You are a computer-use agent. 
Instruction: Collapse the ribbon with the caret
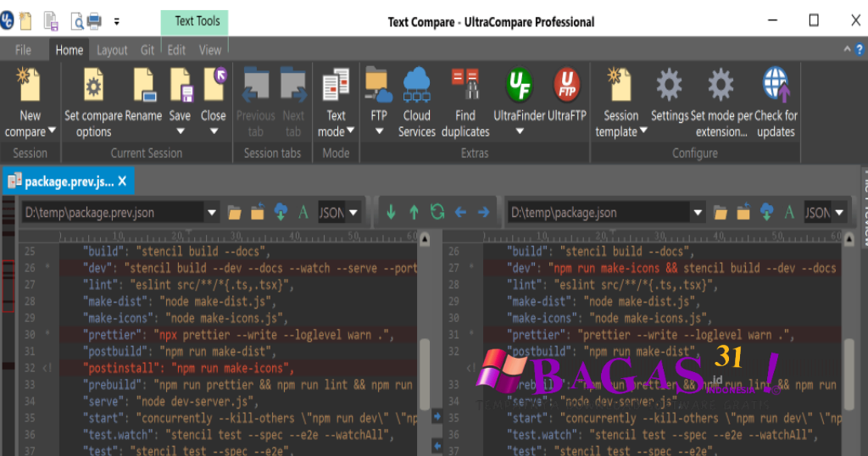pos(847,48)
